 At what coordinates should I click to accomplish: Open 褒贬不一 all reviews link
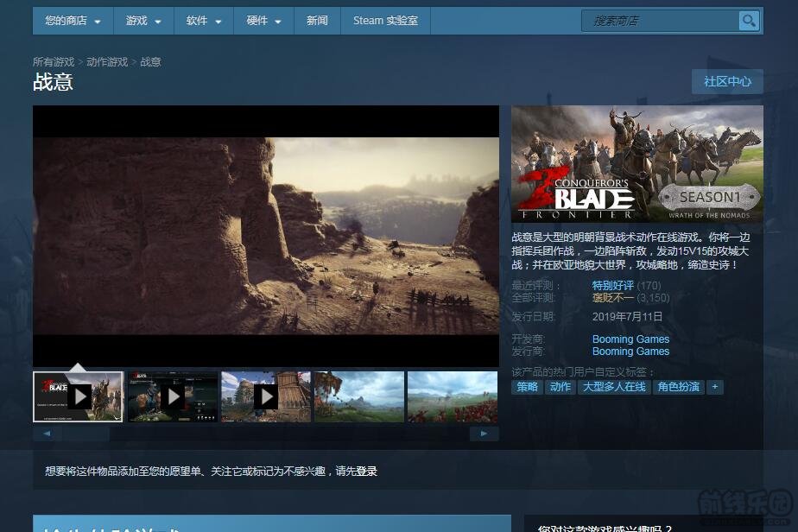coord(613,298)
